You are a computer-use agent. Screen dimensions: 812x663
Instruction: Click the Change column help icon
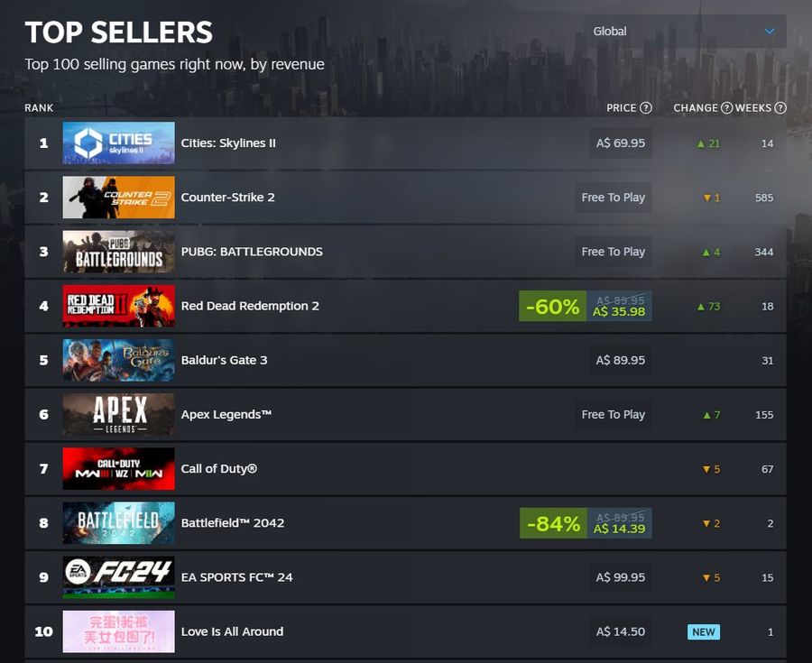pos(729,107)
